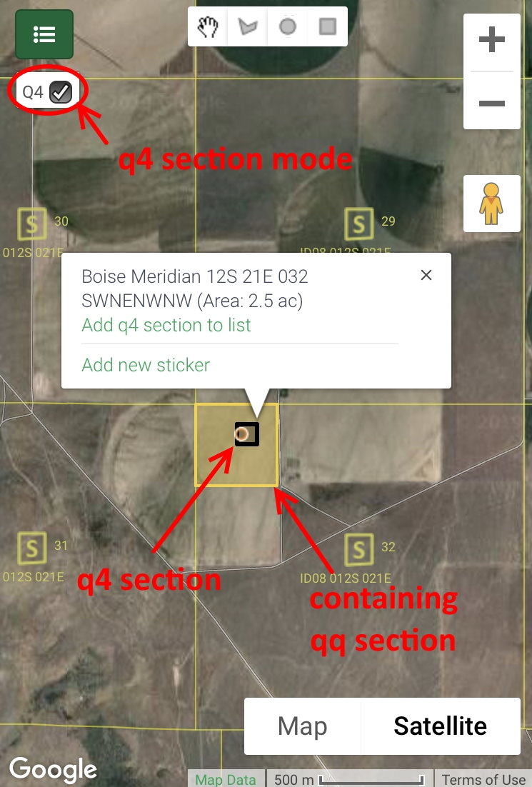Click section 29 S marker
Image resolution: width=532 pixels, height=787 pixels.
click(359, 224)
